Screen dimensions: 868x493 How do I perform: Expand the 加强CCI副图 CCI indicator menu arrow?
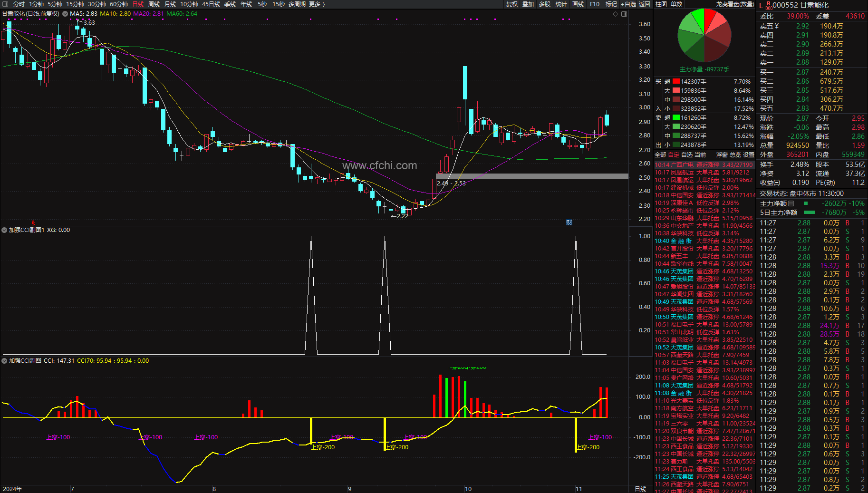tap(4, 361)
